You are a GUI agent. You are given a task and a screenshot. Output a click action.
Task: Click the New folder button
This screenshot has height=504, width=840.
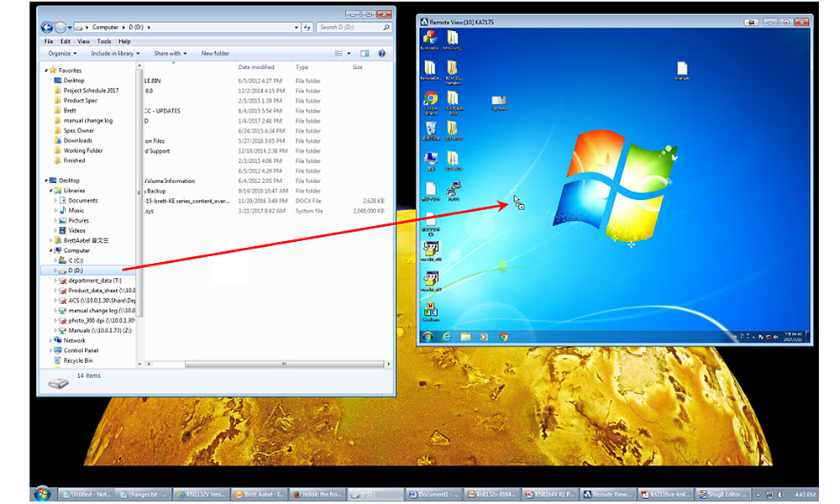pyautogui.click(x=215, y=53)
